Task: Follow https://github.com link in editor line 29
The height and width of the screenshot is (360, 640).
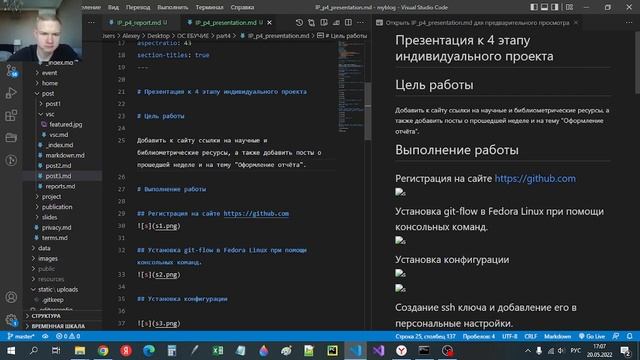Action: coord(256,213)
